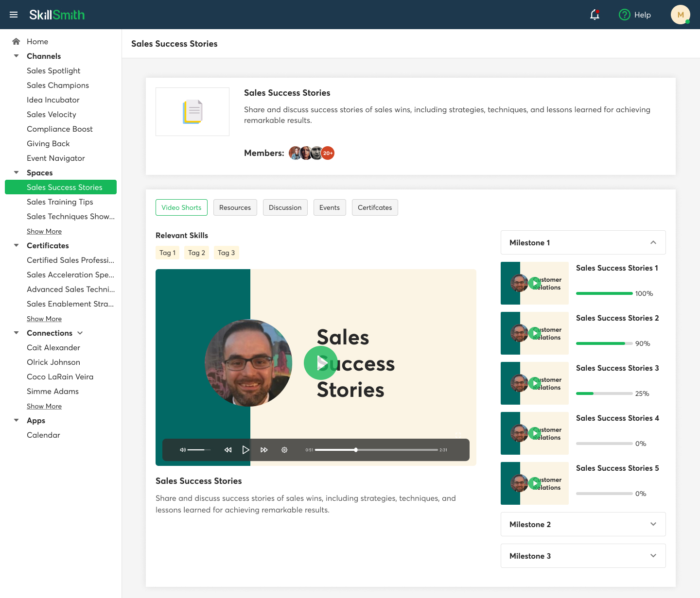Click the document icon in space header
The width and height of the screenshot is (700, 598).
coord(192,112)
